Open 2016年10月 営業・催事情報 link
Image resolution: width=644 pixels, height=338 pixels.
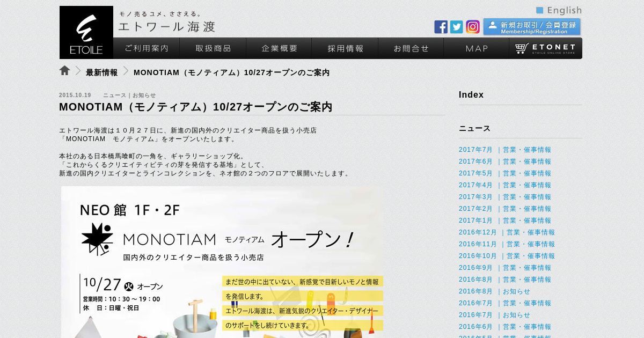click(x=507, y=256)
